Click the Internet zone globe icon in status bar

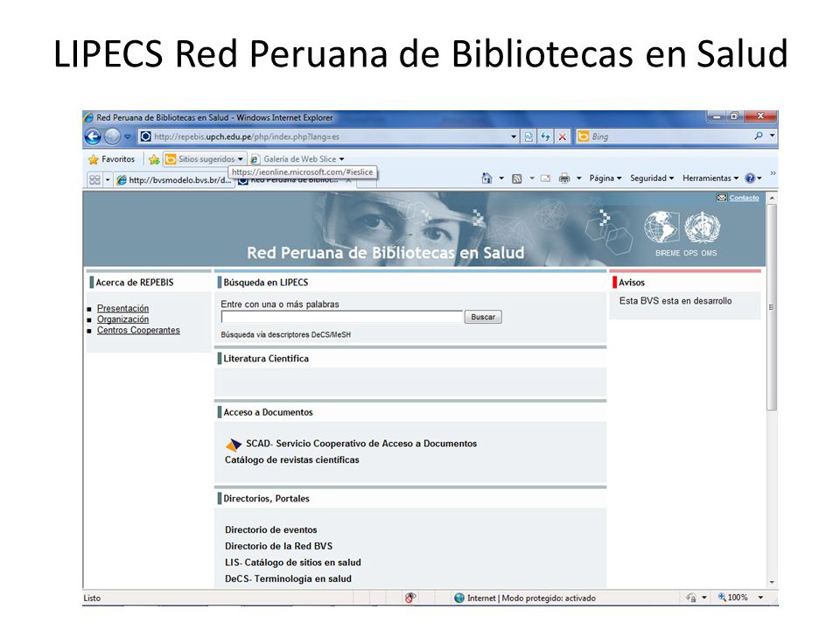pos(459,598)
